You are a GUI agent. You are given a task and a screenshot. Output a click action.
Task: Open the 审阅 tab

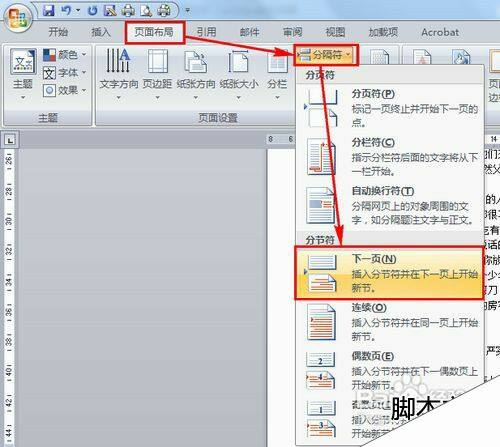click(x=292, y=32)
